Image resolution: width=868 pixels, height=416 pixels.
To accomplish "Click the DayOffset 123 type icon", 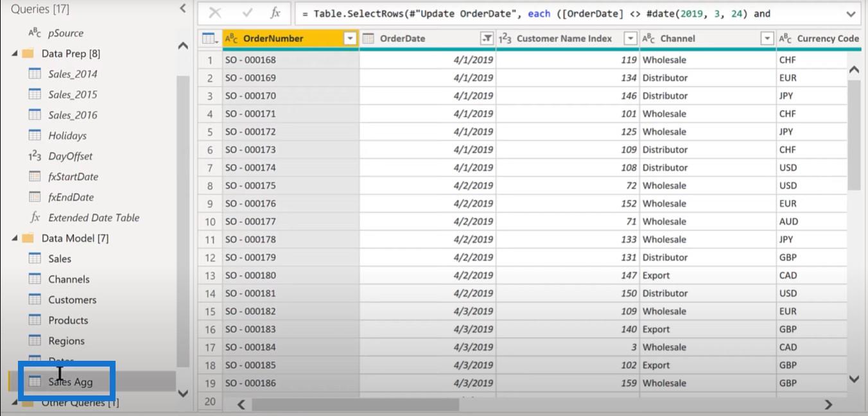I will click(x=35, y=156).
